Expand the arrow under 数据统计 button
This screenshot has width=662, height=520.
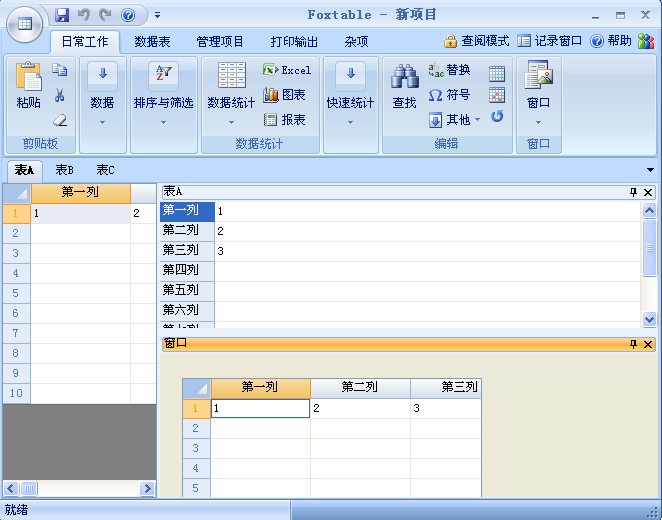(x=231, y=122)
